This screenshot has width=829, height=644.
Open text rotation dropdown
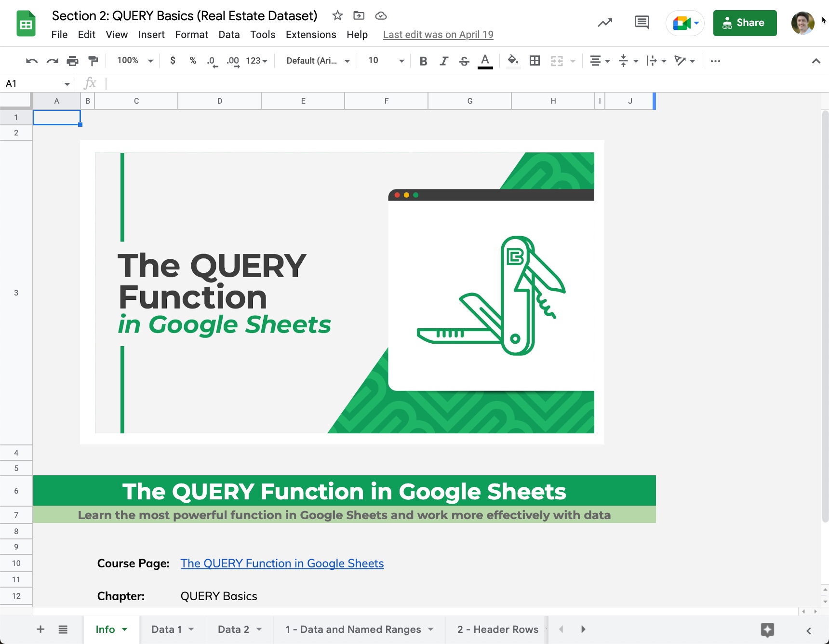684,61
